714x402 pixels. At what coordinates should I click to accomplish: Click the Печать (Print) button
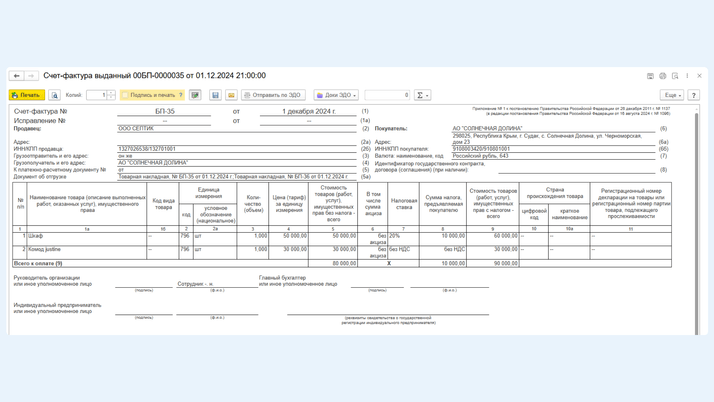27,95
